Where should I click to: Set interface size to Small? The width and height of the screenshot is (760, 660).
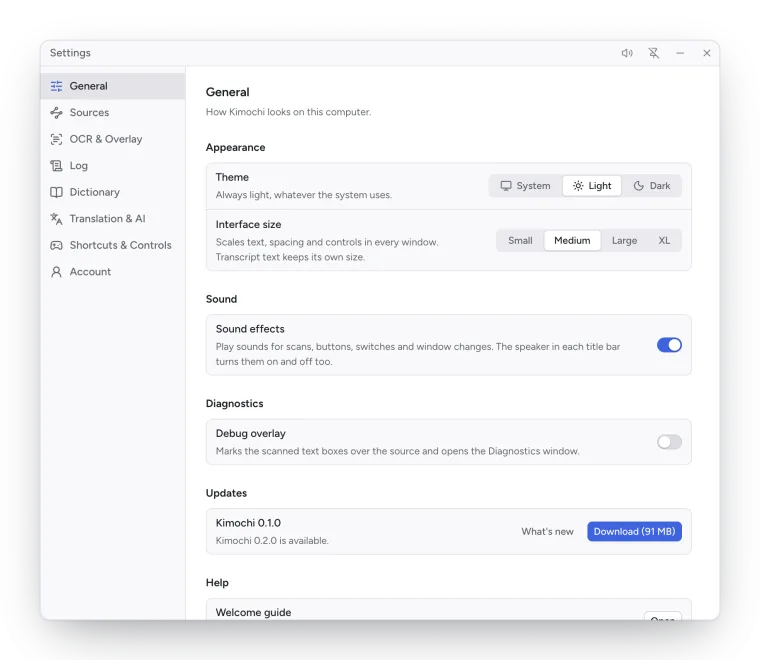coord(520,241)
